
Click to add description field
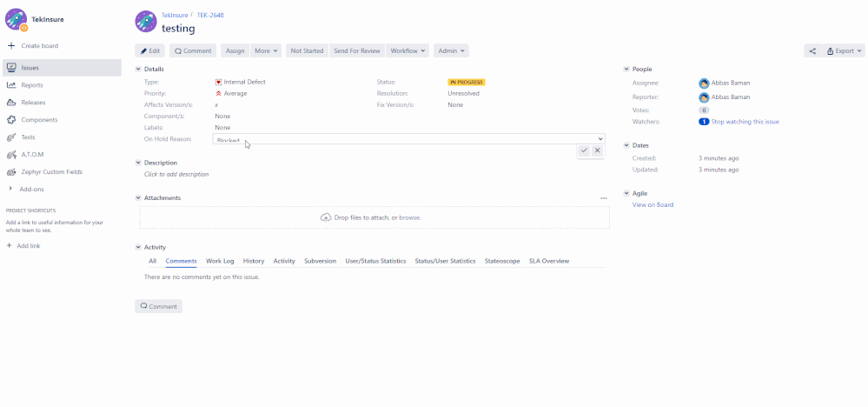(176, 175)
